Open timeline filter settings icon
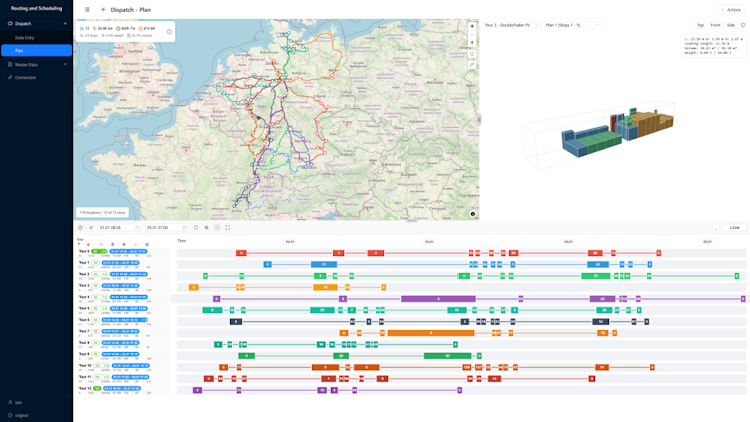The image size is (750, 422). 91,228
